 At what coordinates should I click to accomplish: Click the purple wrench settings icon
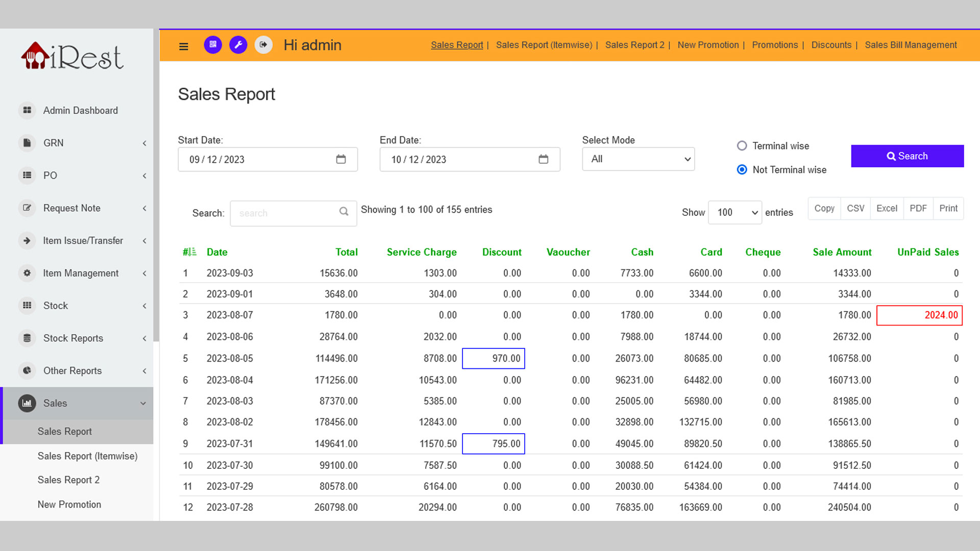[x=238, y=45]
